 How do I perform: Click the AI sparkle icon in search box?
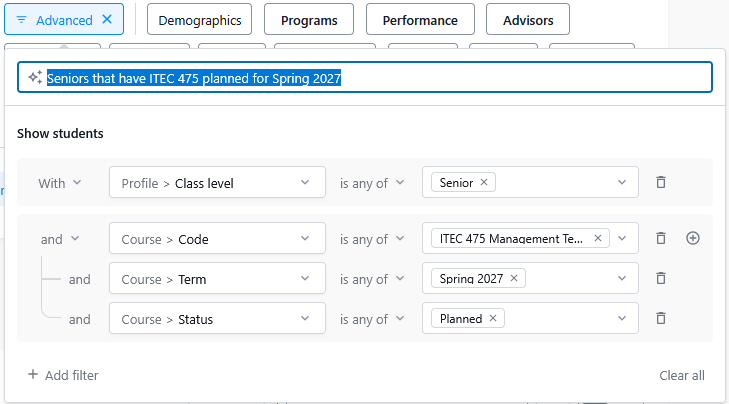pyautogui.click(x=35, y=77)
